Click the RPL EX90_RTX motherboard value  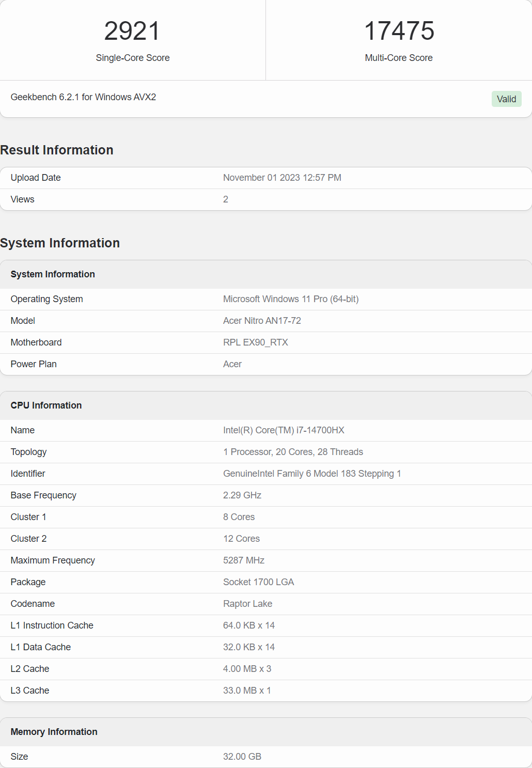pos(256,342)
